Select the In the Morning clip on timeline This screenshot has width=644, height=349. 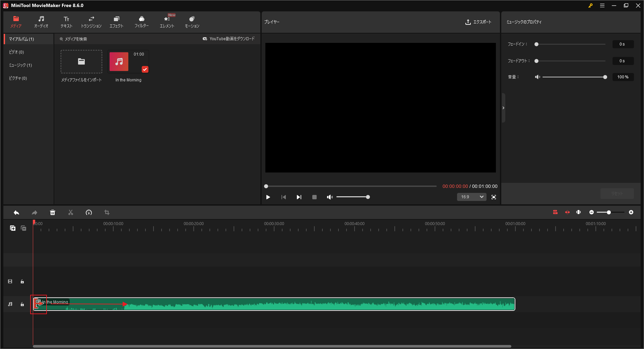click(x=268, y=304)
